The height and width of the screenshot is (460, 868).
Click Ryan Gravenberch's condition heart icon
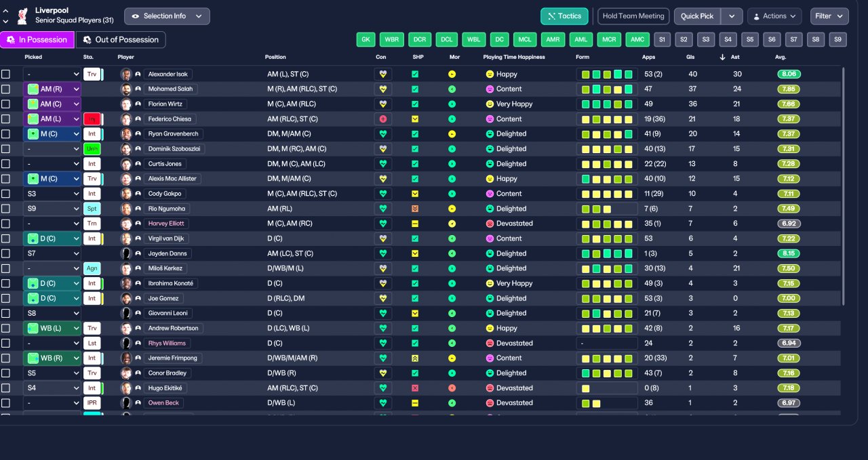(x=382, y=134)
